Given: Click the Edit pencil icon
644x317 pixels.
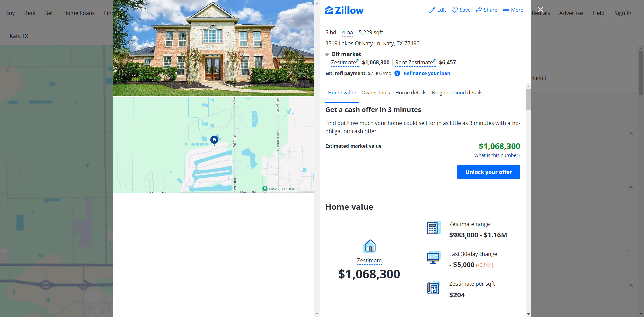Looking at the screenshot, I should (x=432, y=10).
